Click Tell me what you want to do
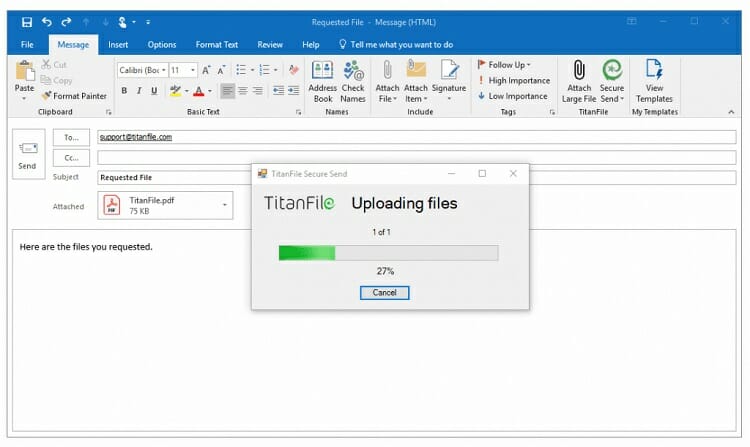Image resolution: width=750 pixels, height=447 pixels. click(x=396, y=44)
